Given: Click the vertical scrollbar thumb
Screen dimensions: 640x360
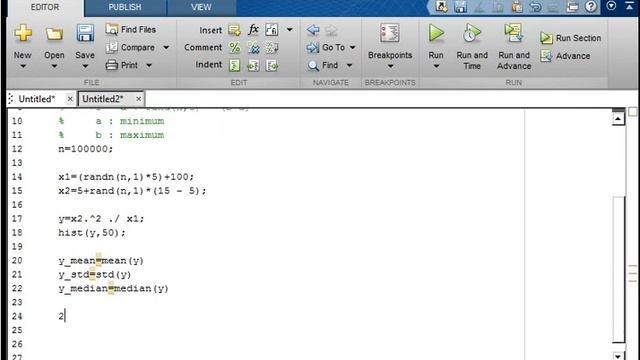Looking at the screenshot, I should tap(618, 269).
